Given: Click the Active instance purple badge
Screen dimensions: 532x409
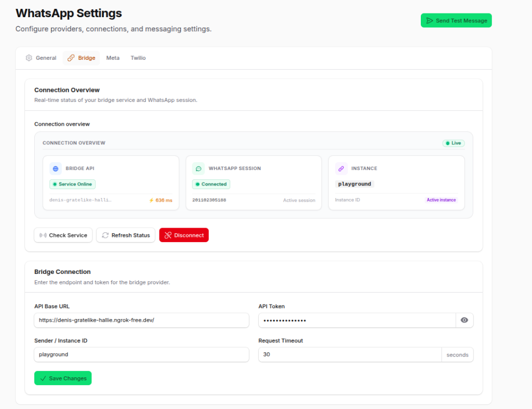Looking at the screenshot, I should coord(441,200).
